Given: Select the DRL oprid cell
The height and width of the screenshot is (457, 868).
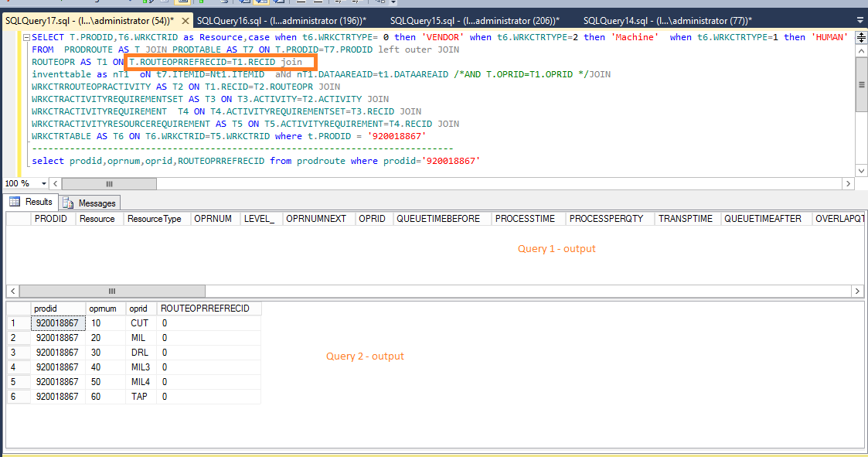Looking at the screenshot, I should tap(141, 353).
